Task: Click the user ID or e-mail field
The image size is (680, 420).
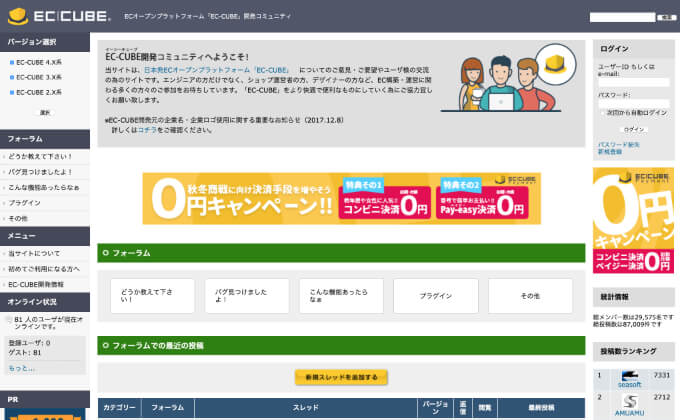Action: [x=634, y=82]
